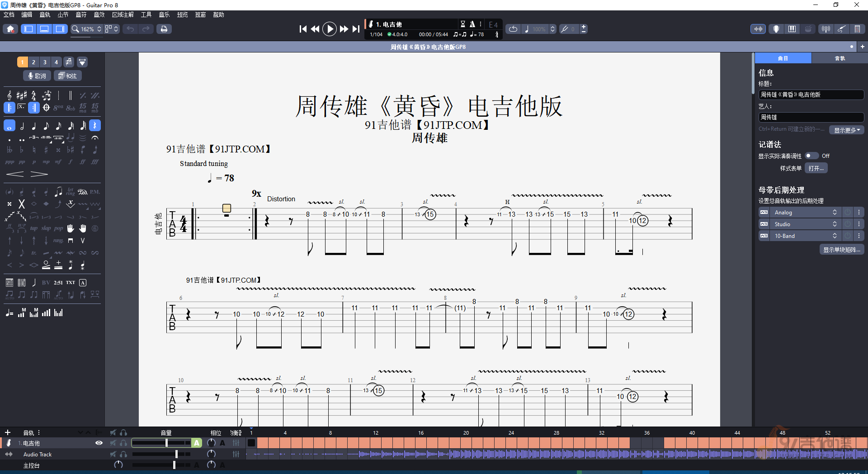Open the 编辑 menu
The width and height of the screenshot is (868, 474).
[27, 15]
